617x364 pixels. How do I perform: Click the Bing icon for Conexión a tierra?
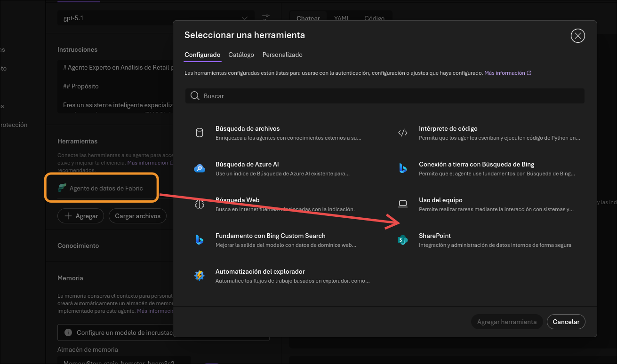coord(403,168)
